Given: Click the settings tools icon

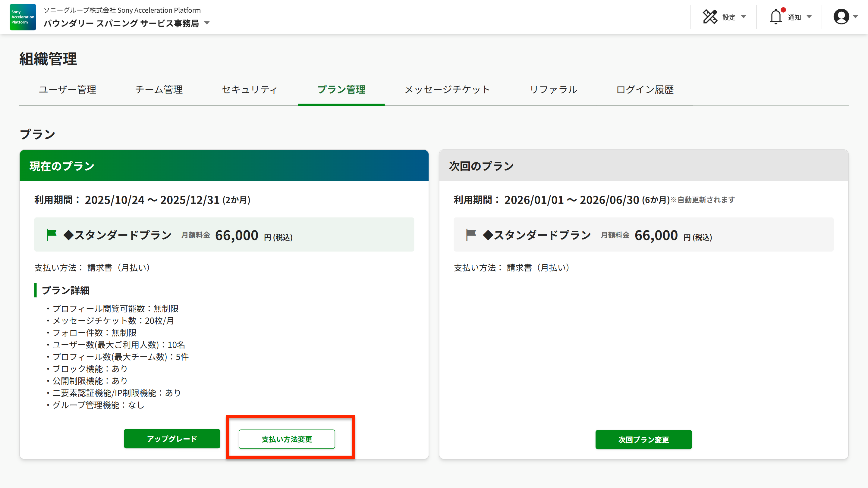Looking at the screenshot, I should click(x=710, y=17).
